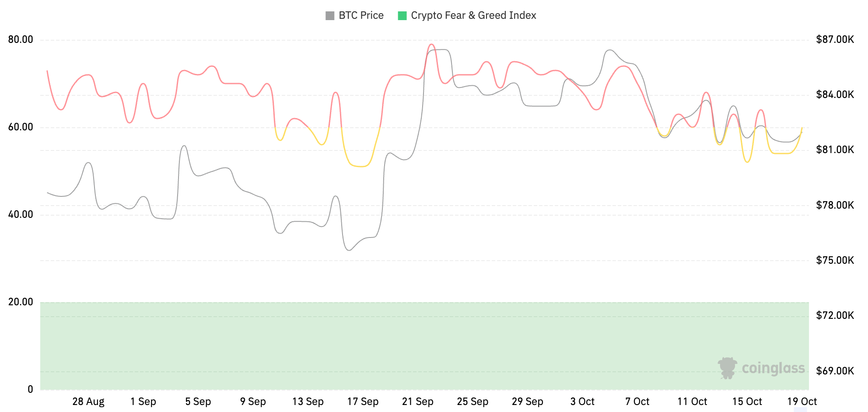Click the gray BTC Price legend swatch
The image size is (868, 412).
click(x=330, y=16)
